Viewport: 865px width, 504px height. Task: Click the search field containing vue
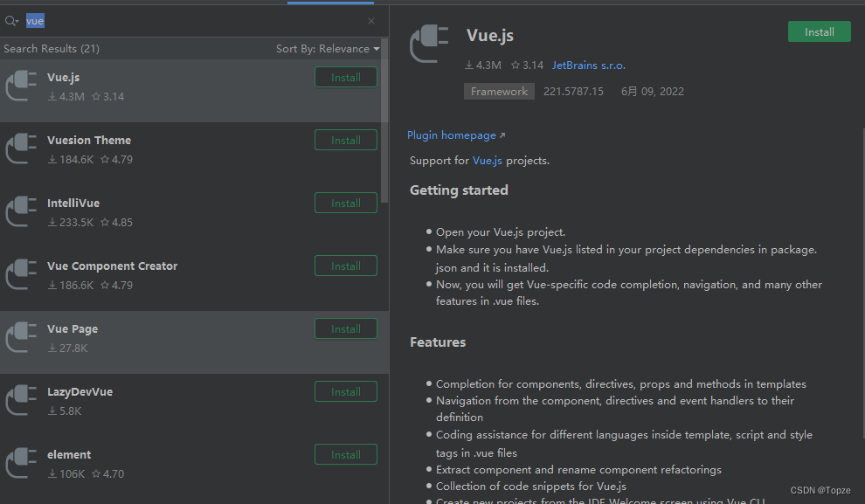coord(193,21)
